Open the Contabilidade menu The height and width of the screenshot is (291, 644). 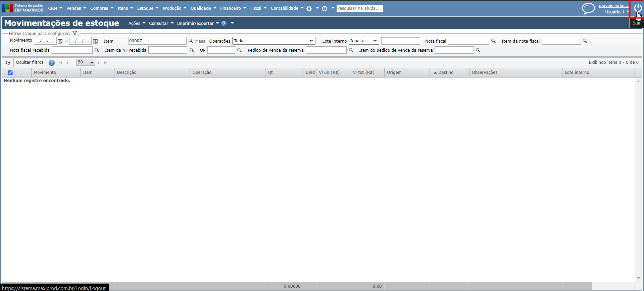(x=287, y=8)
